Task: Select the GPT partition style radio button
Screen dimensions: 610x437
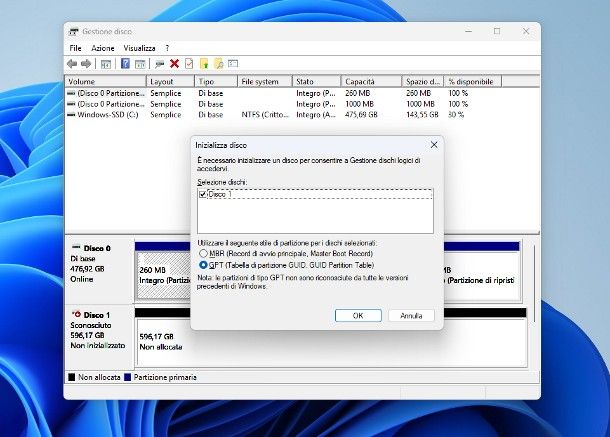Action: click(204, 265)
